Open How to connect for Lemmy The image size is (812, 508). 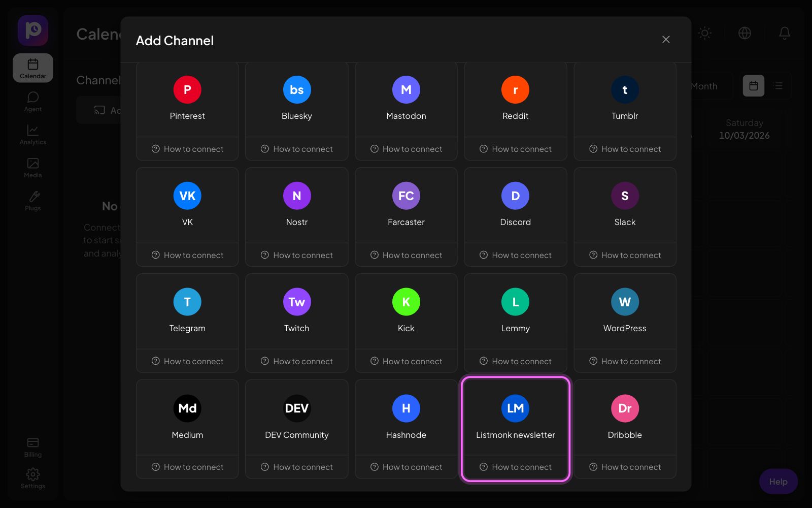[515, 361]
